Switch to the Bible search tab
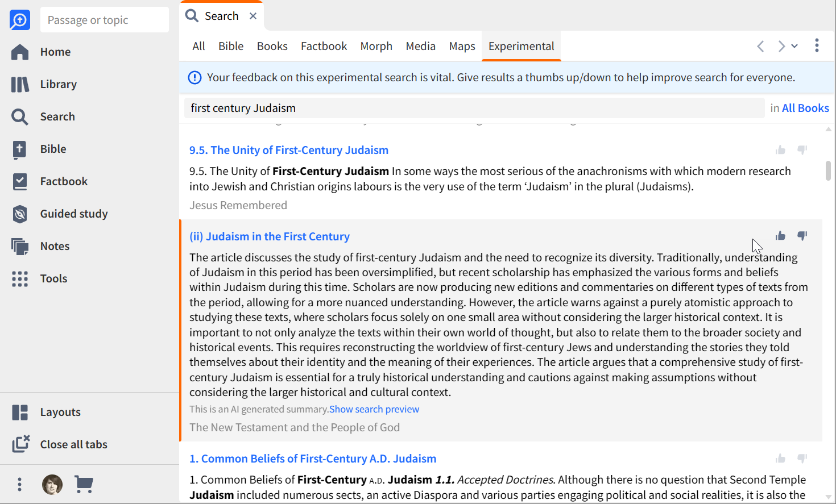This screenshot has height=504, width=836. point(231,46)
